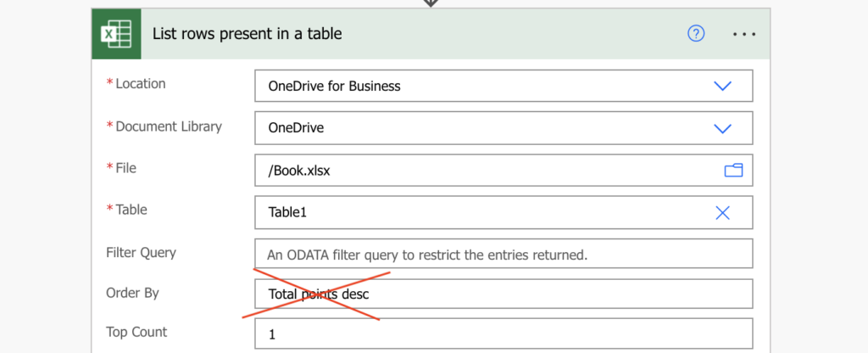Click the Top Count label
Screen dimensions: 868x353
pyautogui.click(x=136, y=332)
